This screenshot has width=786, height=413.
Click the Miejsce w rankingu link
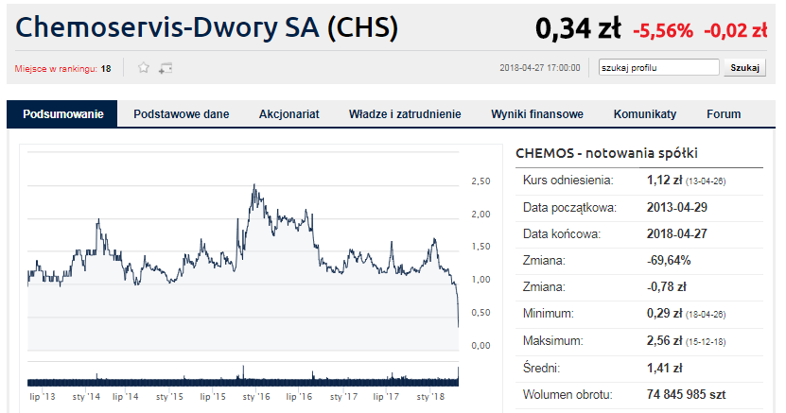[56, 69]
